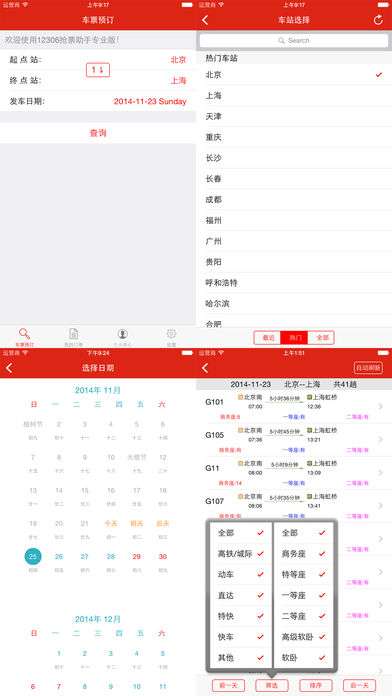Screen dimensions: 392x696
Task: Click the refresh icon in station selection header
Action: (x=378, y=20)
